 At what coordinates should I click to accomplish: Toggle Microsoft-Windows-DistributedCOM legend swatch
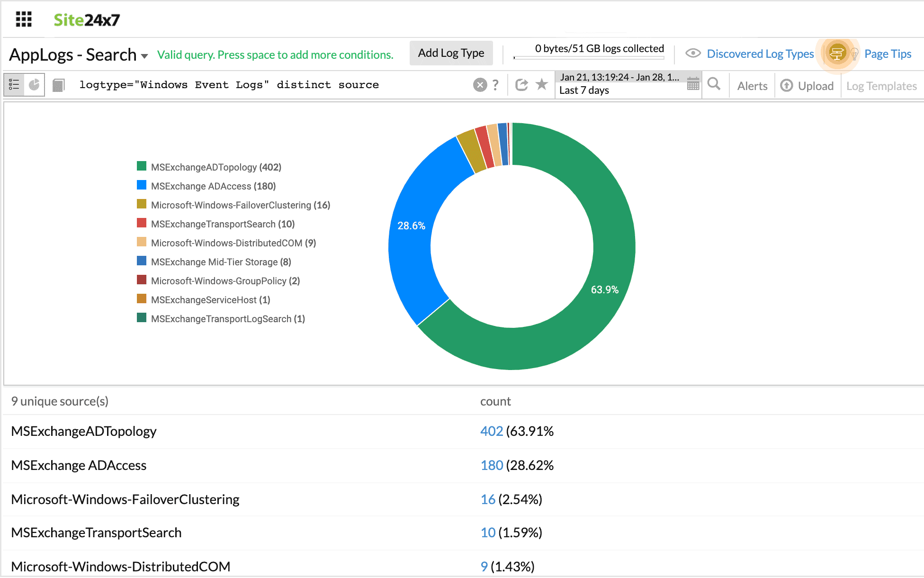(142, 242)
